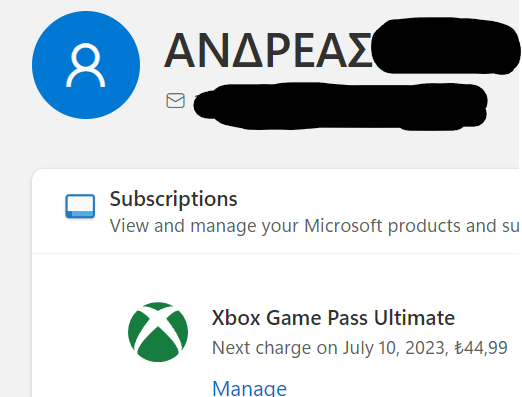Click the green Xbox logo

click(158, 332)
